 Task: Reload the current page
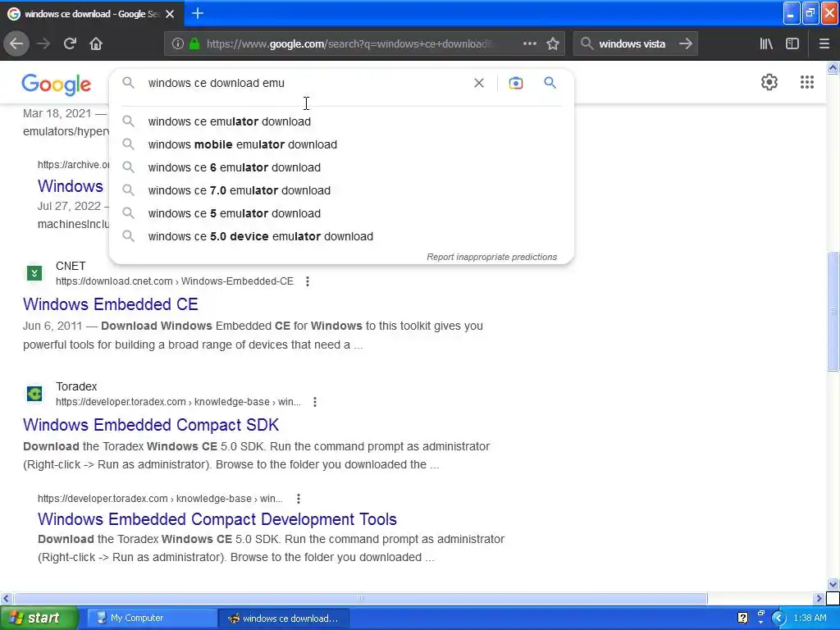pos(70,44)
